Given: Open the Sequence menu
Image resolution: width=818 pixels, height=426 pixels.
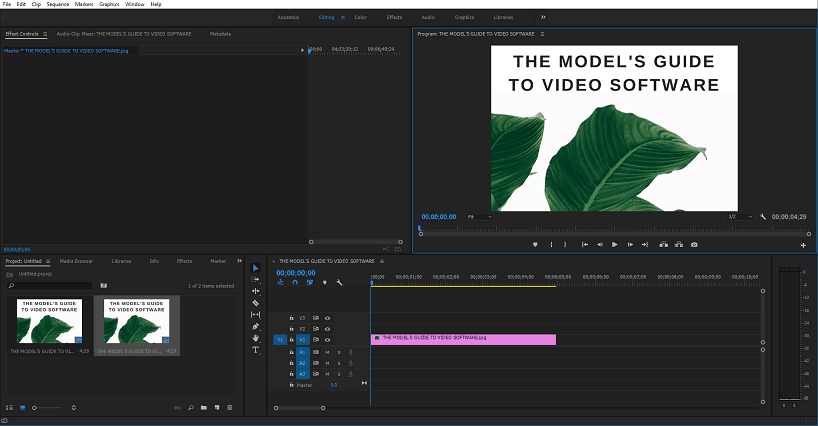Looking at the screenshot, I should click(58, 4).
